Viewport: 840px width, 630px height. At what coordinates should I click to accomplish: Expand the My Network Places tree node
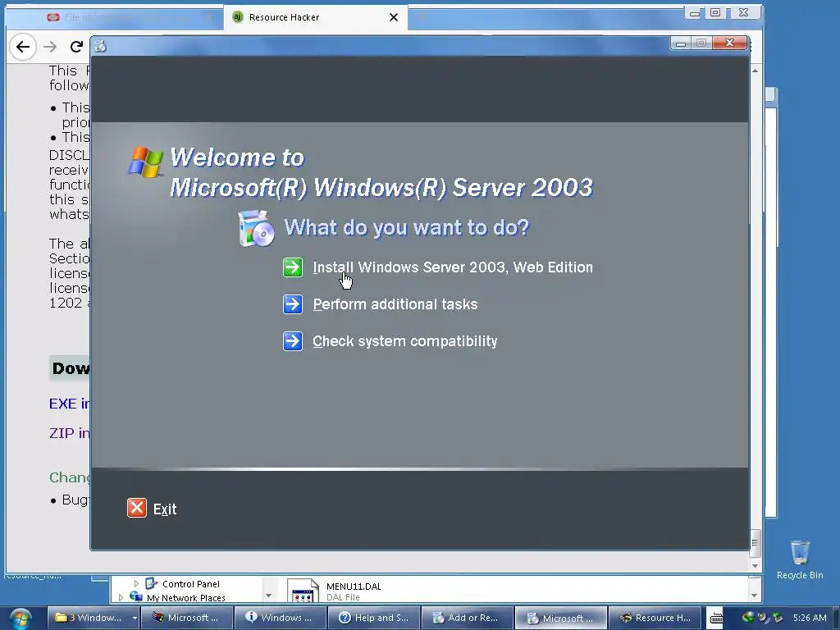point(121,597)
